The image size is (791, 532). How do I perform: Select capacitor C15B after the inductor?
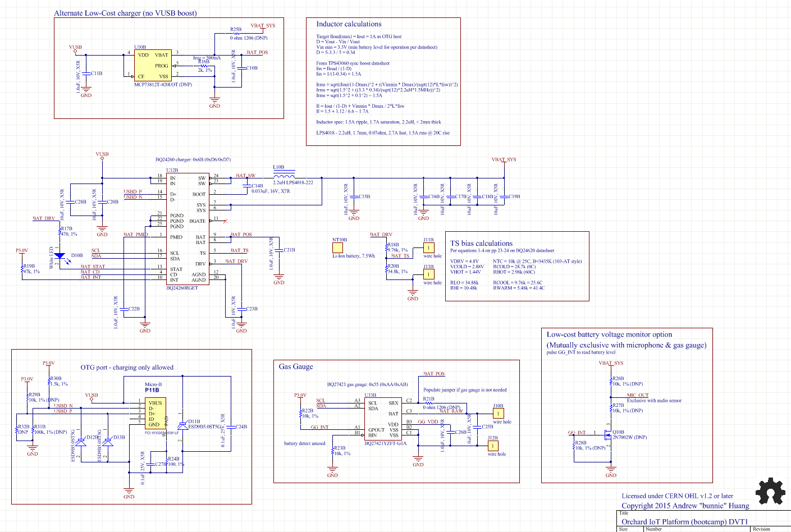[x=354, y=196]
